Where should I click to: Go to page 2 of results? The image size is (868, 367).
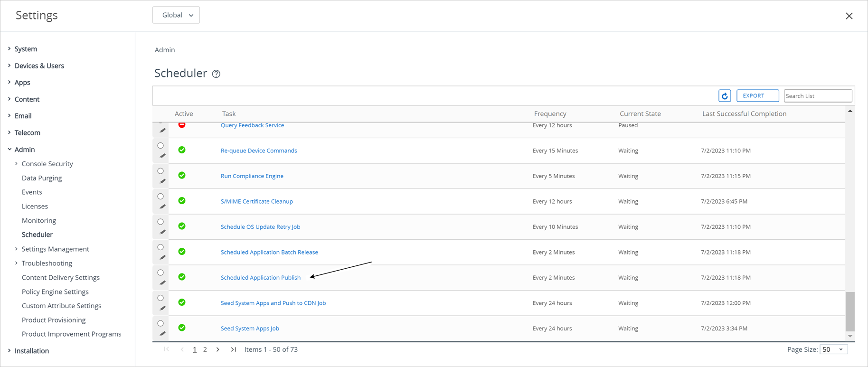click(x=205, y=349)
